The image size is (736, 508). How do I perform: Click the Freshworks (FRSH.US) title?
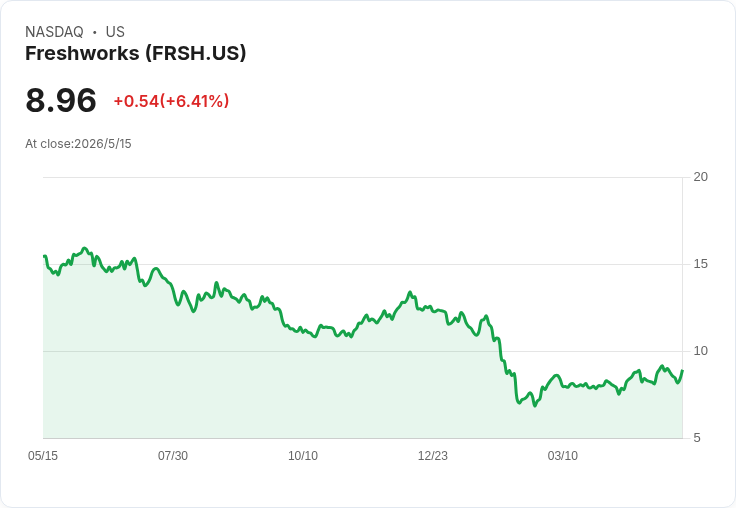pyautogui.click(x=135, y=54)
